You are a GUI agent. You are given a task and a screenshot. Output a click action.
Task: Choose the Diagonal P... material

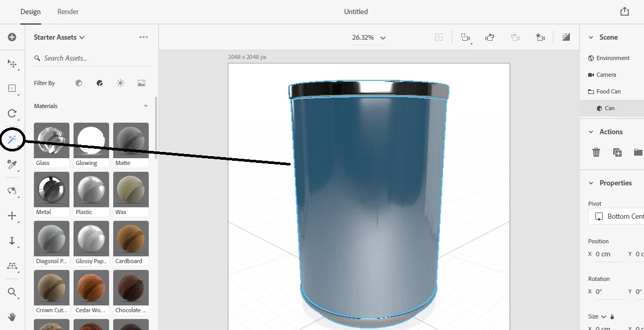tap(52, 243)
